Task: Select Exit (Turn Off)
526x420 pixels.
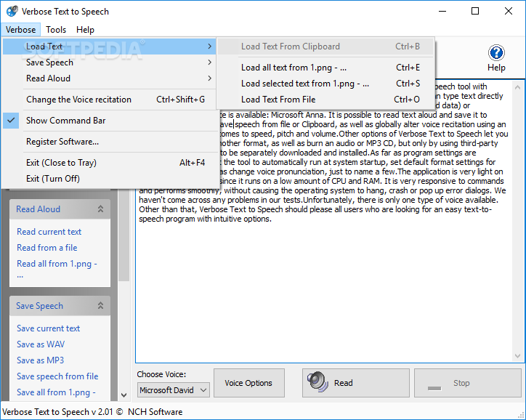Action: [109, 179]
